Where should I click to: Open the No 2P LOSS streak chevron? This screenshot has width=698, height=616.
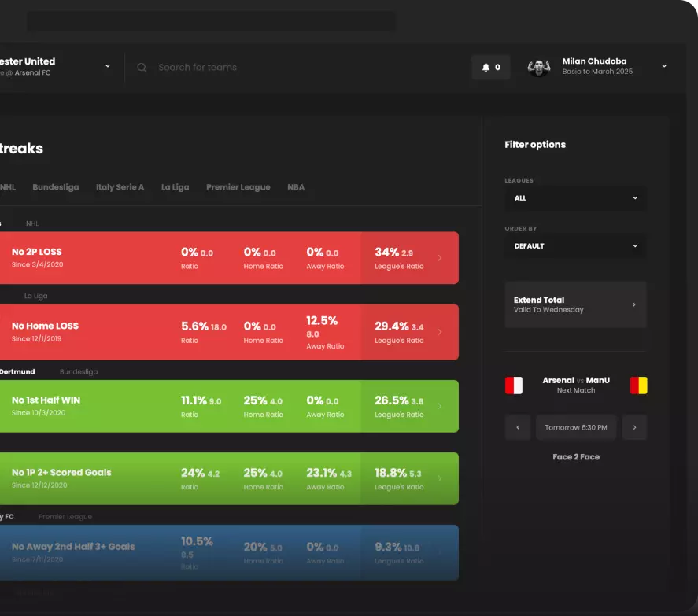[439, 258]
